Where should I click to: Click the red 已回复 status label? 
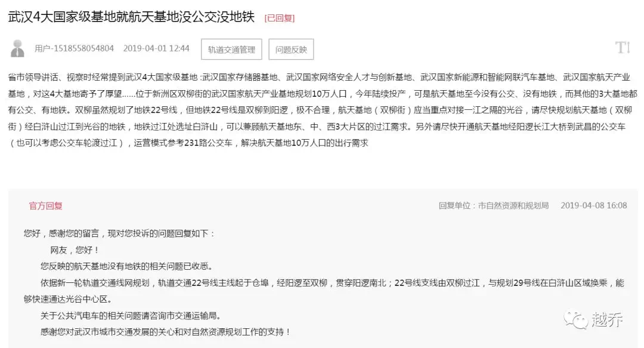pos(280,18)
